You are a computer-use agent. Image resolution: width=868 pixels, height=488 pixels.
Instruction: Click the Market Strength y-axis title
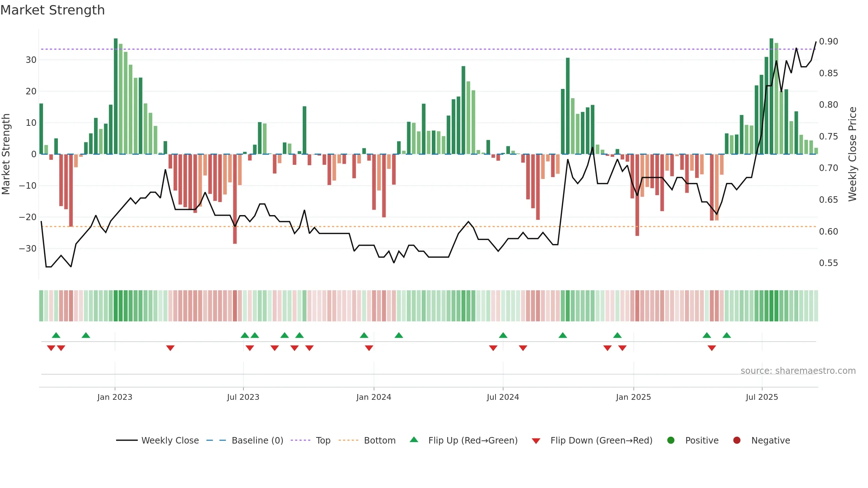pos(6,154)
